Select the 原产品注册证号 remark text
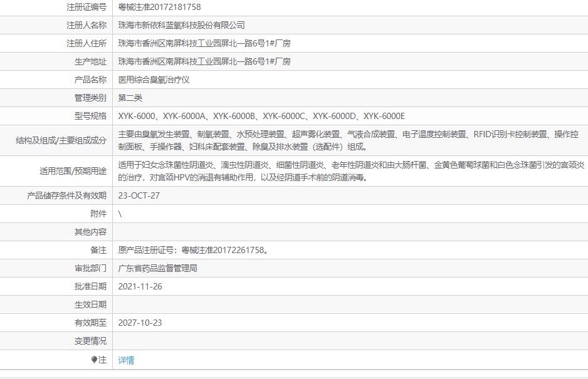 194,250
